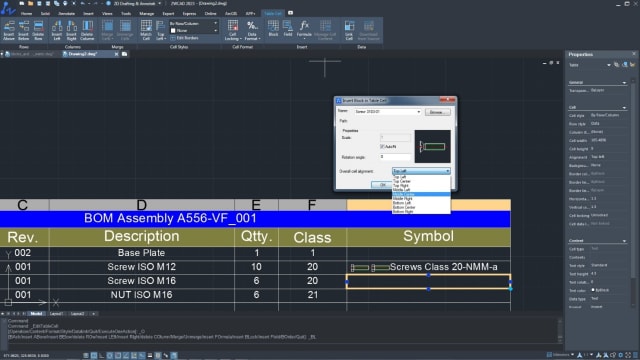Click the Field insert icon
This screenshot has height=360, width=640.
tap(288, 29)
